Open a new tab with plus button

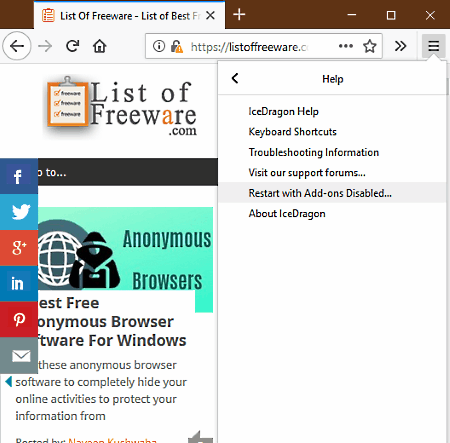pyautogui.click(x=239, y=15)
